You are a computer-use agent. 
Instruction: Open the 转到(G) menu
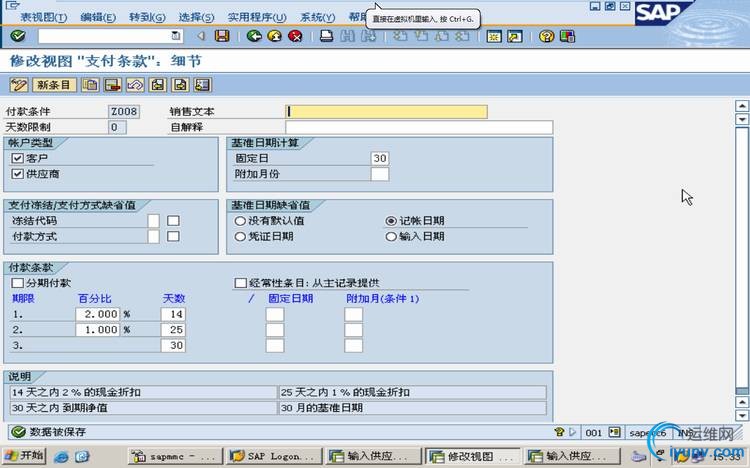pos(147,17)
